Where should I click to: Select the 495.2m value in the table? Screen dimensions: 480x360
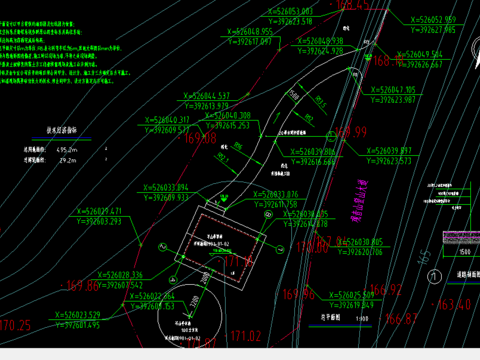[x=67, y=150]
